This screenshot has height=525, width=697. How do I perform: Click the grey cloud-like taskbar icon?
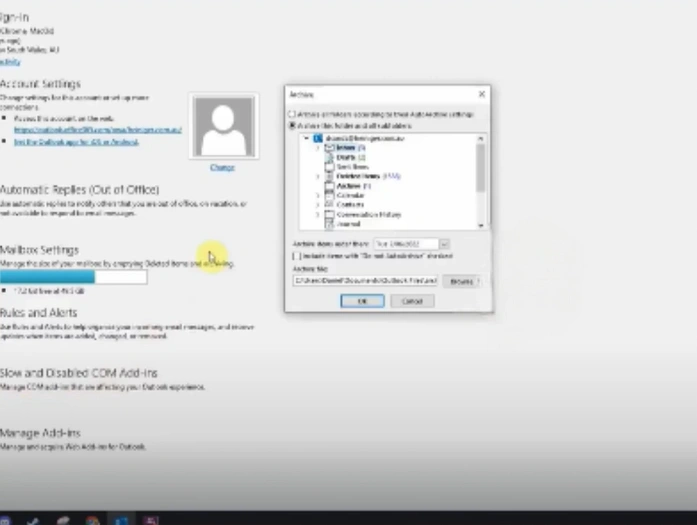[63, 521]
